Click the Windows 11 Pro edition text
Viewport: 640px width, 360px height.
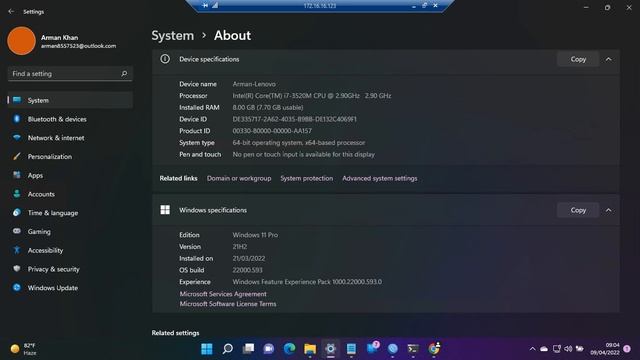(x=255, y=235)
